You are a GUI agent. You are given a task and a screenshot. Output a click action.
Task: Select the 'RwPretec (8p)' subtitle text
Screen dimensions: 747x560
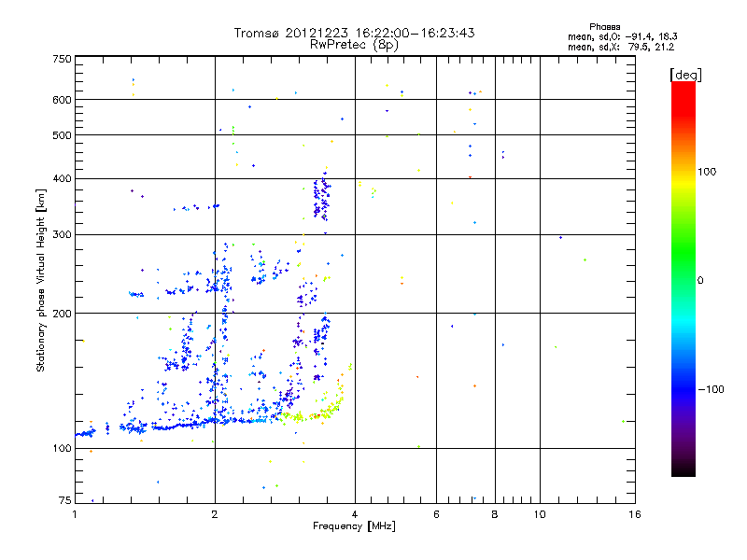[x=354, y=45]
